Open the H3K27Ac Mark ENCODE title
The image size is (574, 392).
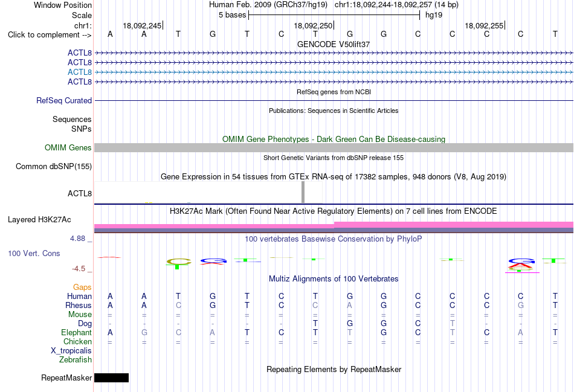(334, 211)
